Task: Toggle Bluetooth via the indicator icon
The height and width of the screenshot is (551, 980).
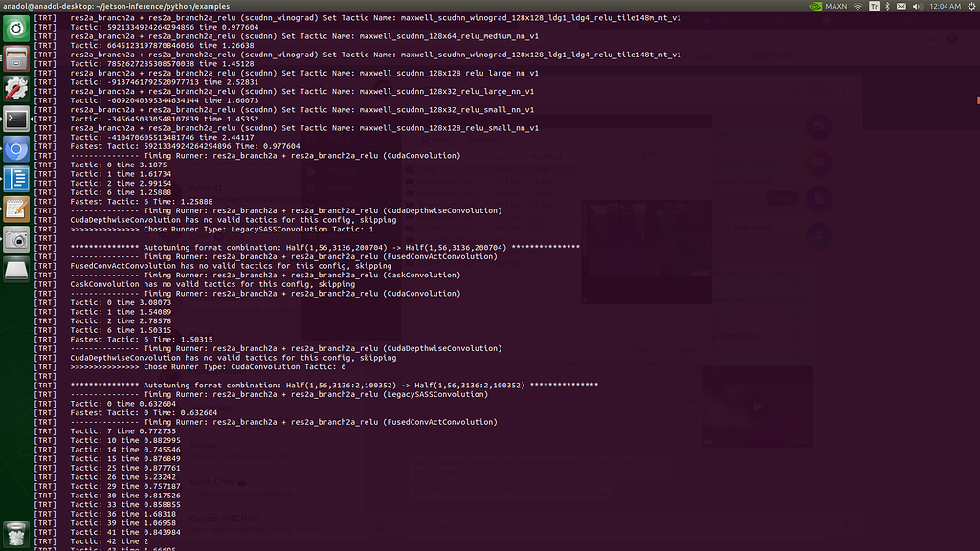Action: point(887,7)
